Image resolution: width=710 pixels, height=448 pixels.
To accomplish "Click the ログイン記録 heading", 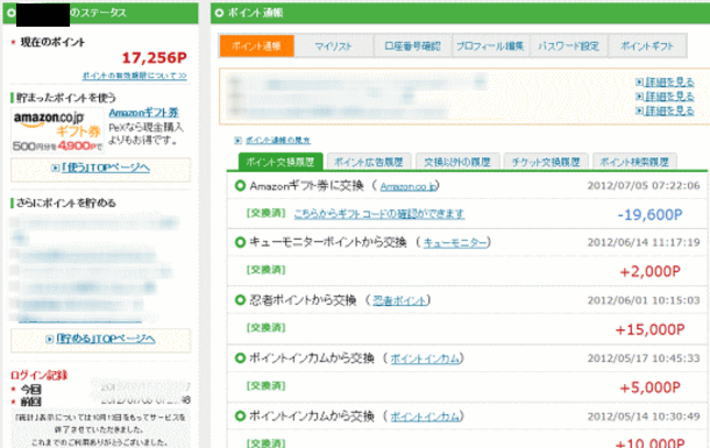I will point(39,375).
